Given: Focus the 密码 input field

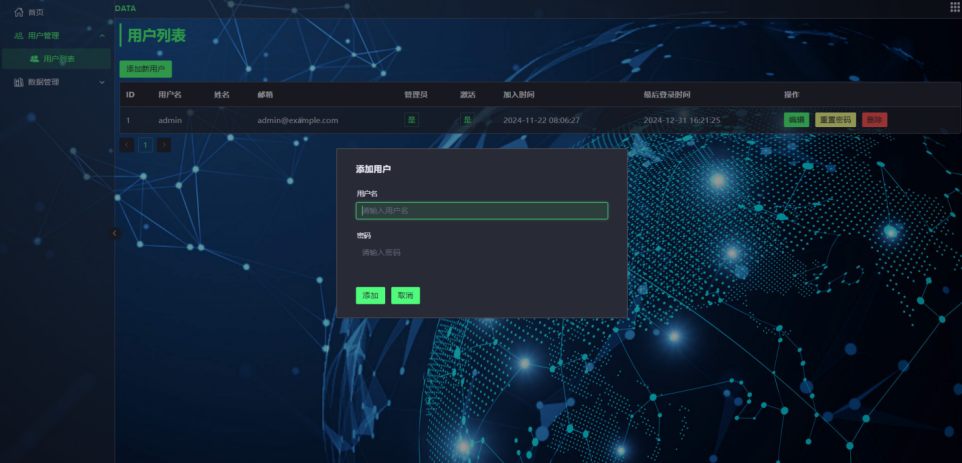Looking at the screenshot, I should (482, 253).
